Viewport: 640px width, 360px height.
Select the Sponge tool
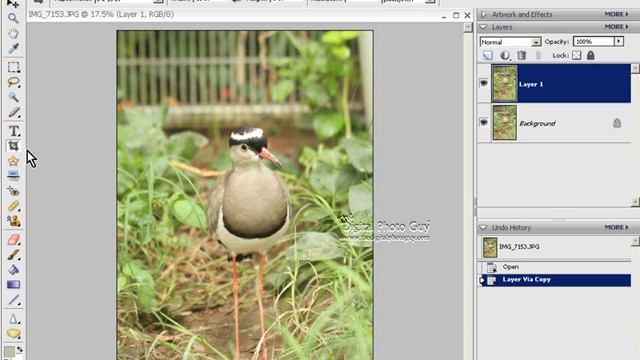[x=13, y=333]
